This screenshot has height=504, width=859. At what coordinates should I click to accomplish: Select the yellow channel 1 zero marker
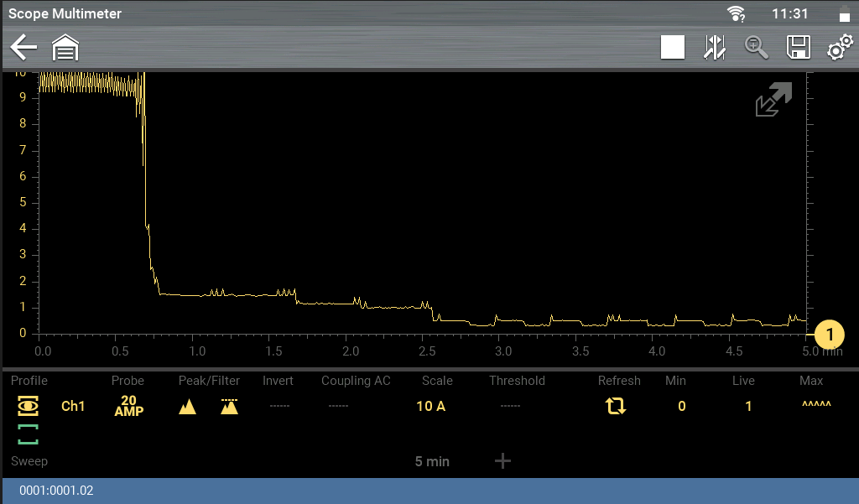830,334
